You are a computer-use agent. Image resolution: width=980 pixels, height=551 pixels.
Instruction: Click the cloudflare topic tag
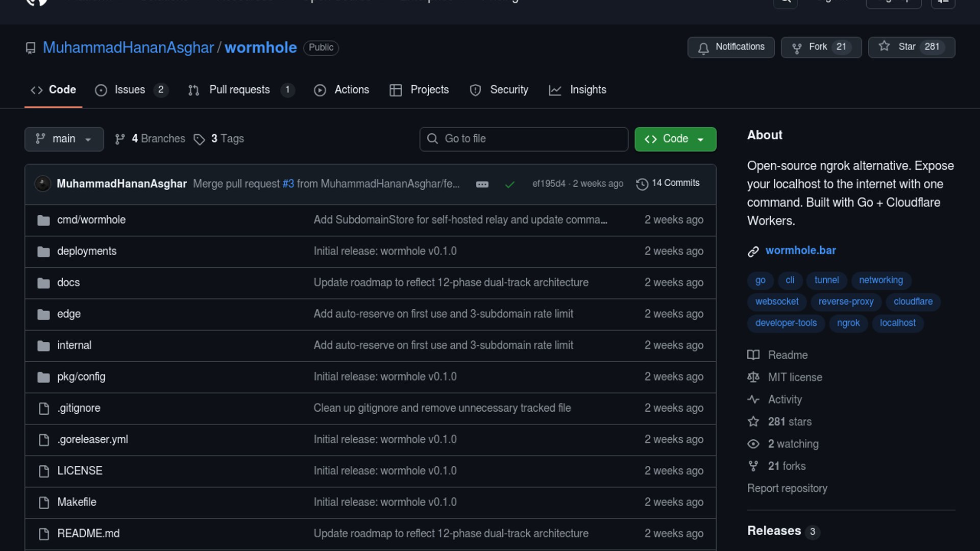[x=913, y=302]
